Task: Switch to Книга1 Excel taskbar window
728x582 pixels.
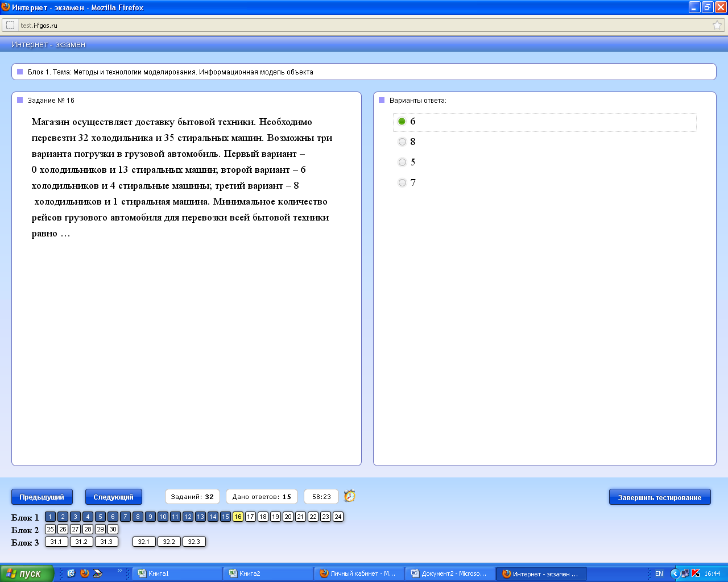Action: [177, 573]
